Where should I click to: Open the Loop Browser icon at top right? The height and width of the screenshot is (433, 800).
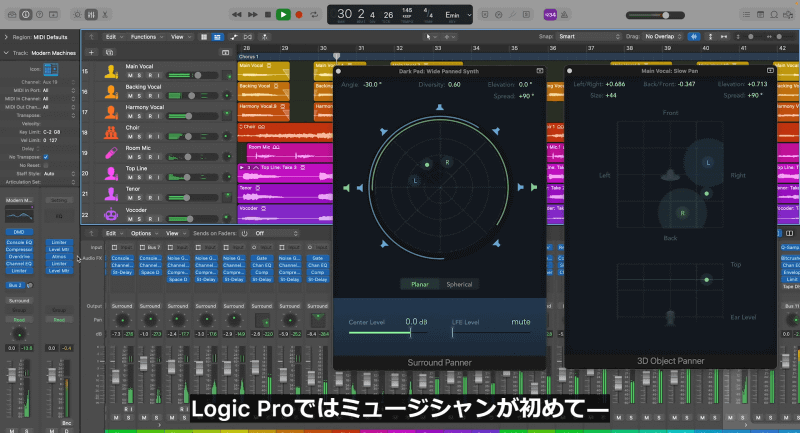tap(774, 15)
